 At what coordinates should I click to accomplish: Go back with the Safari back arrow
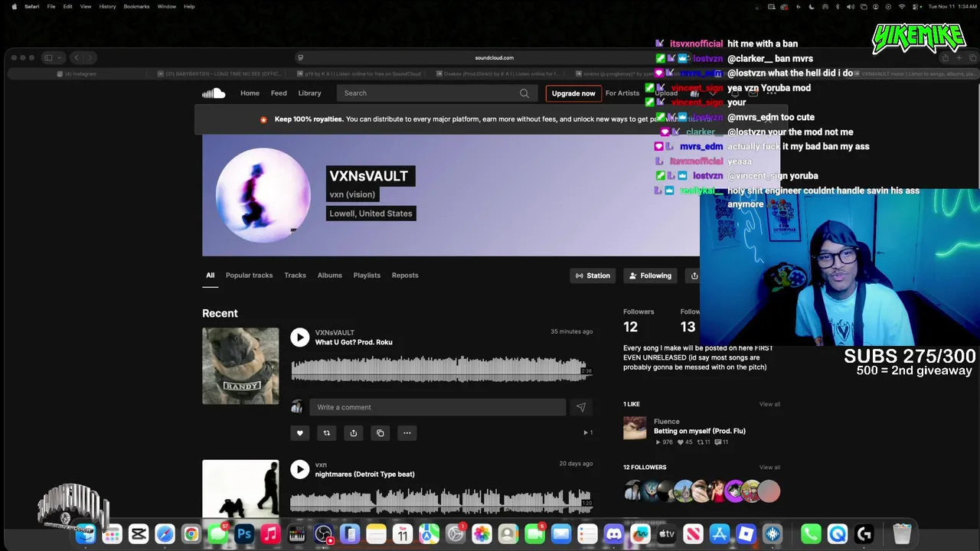pyautogui.click(x=76, y=57)
